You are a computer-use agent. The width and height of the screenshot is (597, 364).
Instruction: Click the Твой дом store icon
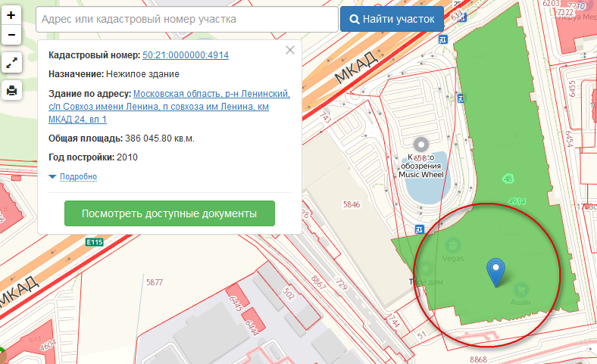coord(426,268)
